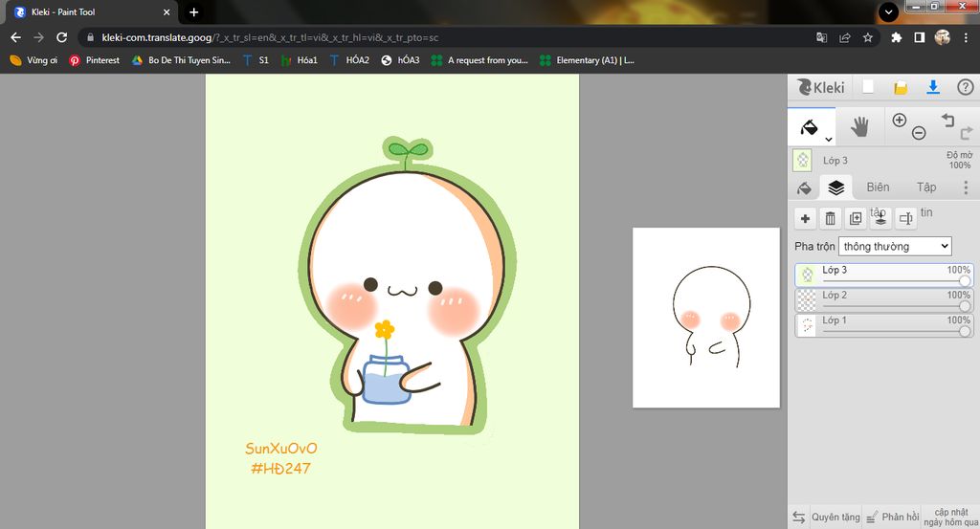
Task: Open an image with the folder icon
Action: (900, 87)
